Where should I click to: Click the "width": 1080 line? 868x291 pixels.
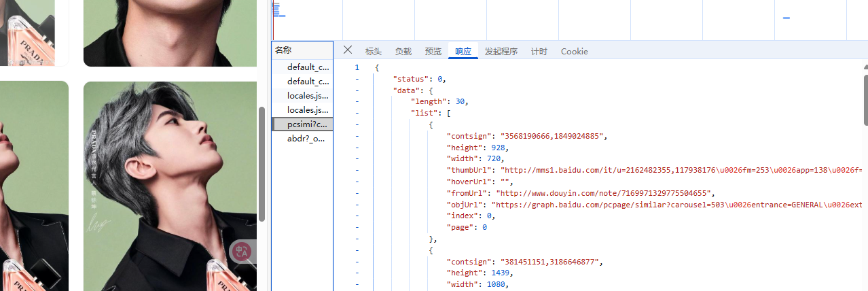[x=477, y=284]
